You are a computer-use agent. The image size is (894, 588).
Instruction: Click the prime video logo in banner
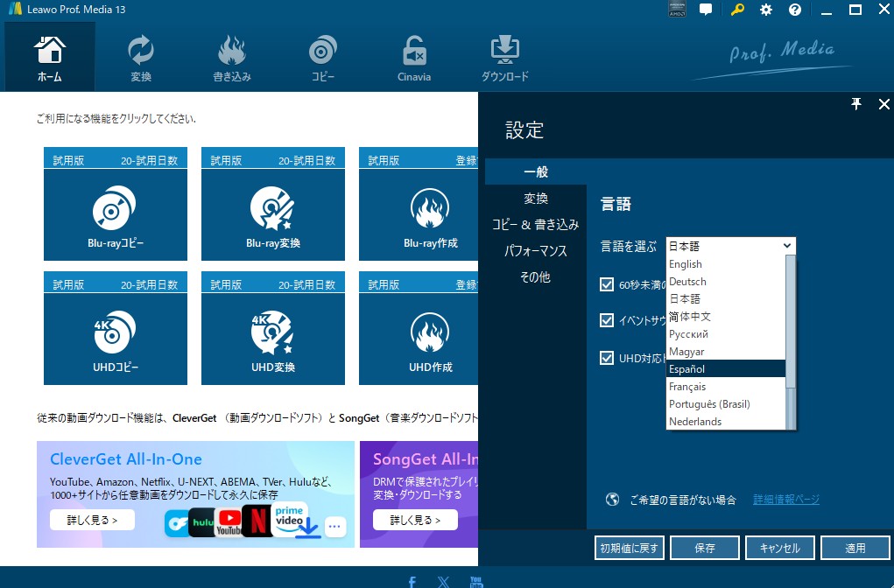point(290,517)
